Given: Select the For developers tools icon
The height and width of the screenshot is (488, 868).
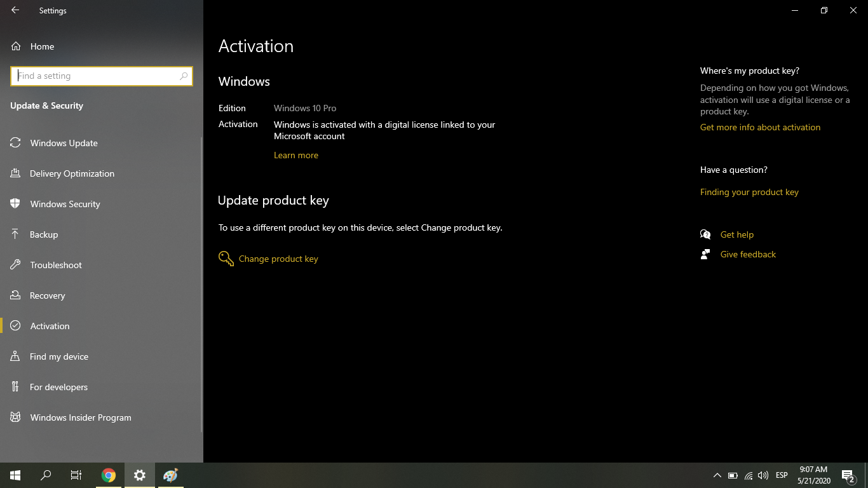Looking at the screenshot, I should click(15, 387).
